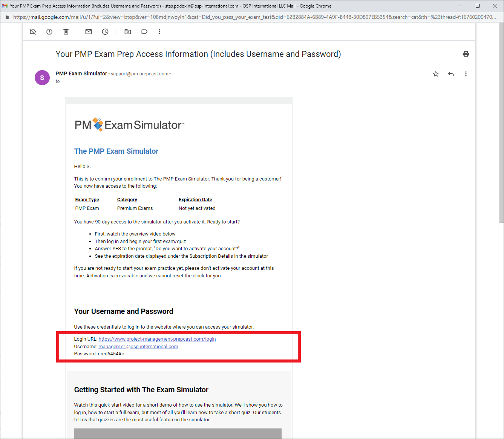Viewport: 504px width, 439px height.
Task: Click the email subject line heading
Action: (x=198, y=54)
